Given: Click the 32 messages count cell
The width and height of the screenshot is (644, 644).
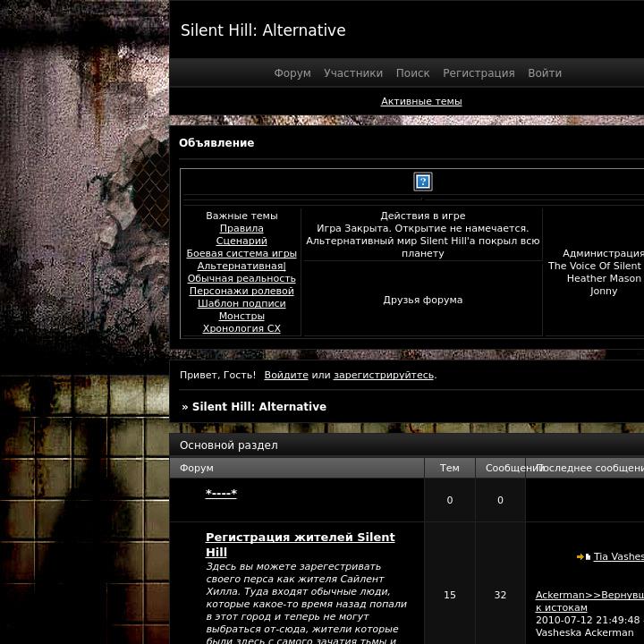Looking at the screenshot, I should click(500, 595).
